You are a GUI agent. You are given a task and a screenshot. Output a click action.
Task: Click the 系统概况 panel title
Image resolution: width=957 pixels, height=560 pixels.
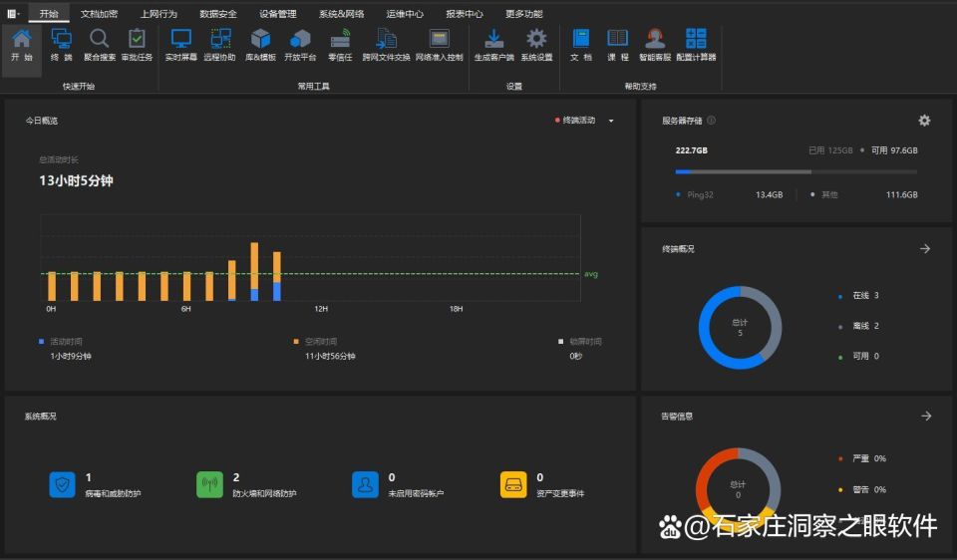[40, 417]
